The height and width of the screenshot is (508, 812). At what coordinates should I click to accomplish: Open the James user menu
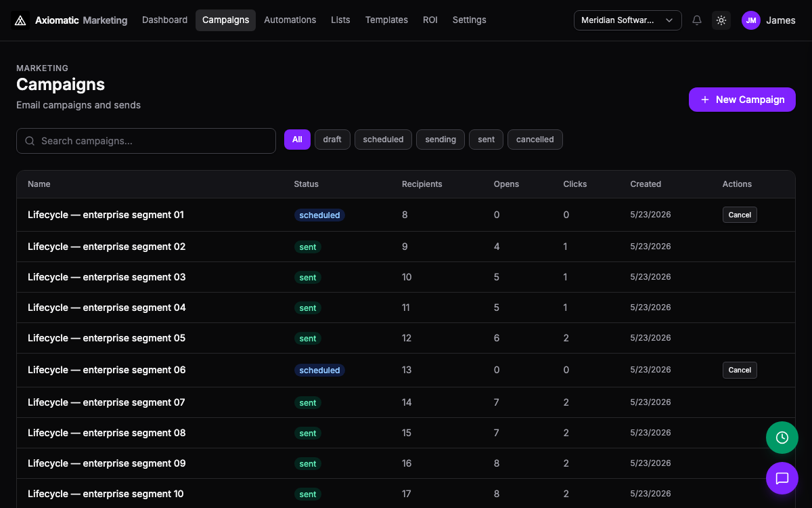pyautogui.click(x=780, y=20)
